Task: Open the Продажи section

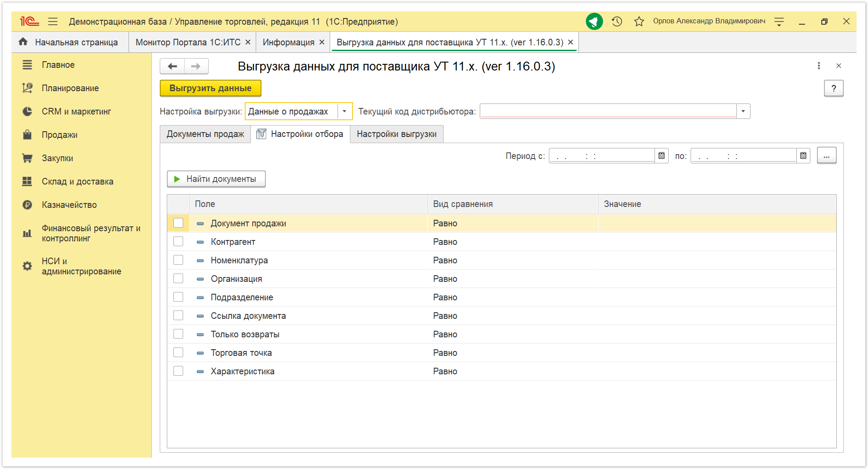Action: 50,135
